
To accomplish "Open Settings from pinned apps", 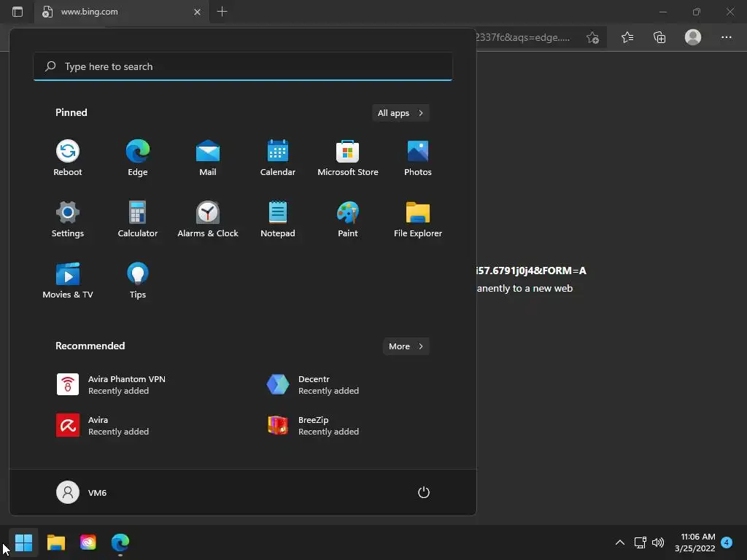I will [68, 219].
